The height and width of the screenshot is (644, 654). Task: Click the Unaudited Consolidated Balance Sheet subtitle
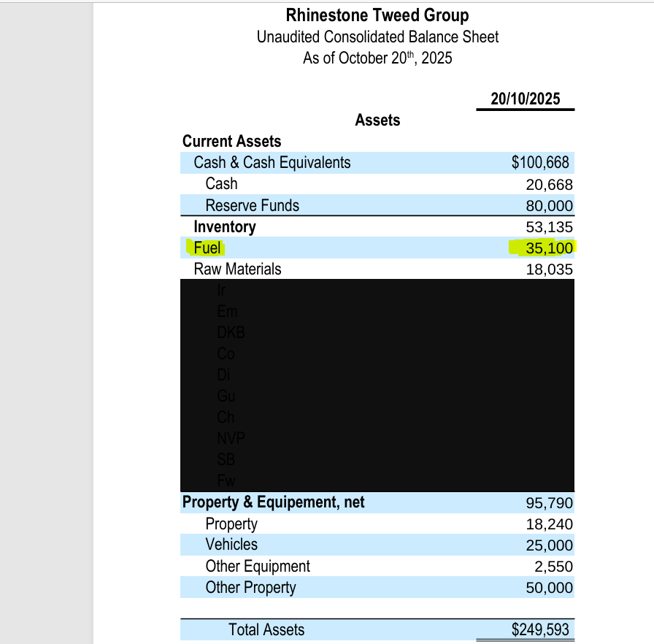tap(377, 37)
